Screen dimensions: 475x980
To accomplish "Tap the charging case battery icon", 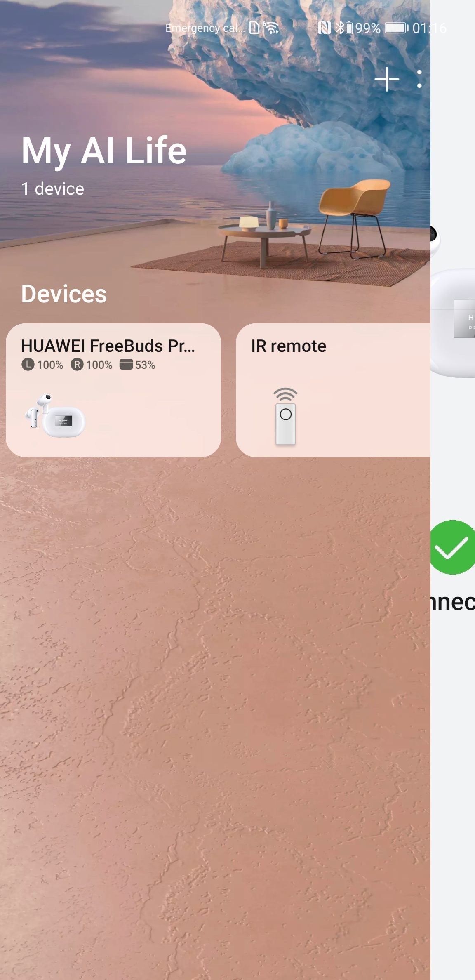I will coord(126,365).
